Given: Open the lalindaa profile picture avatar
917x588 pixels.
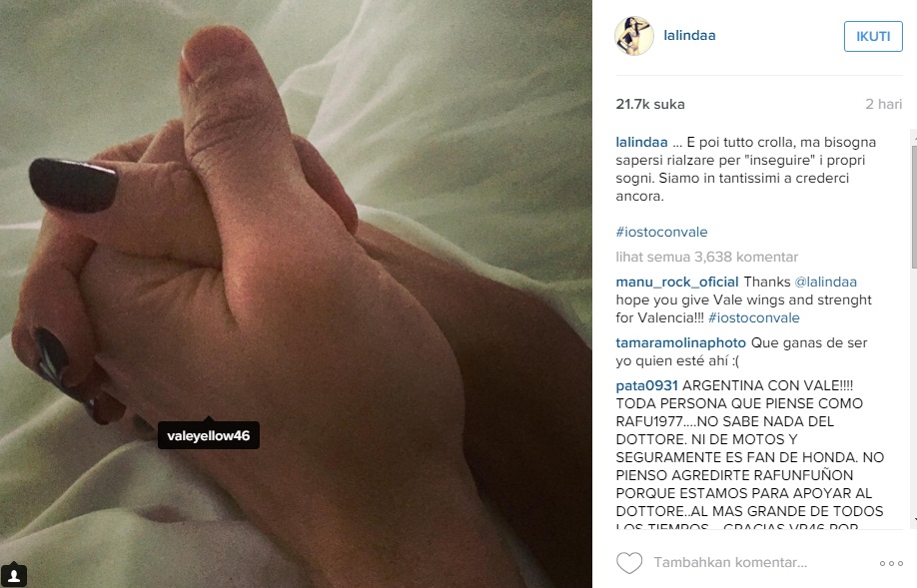Looking at the screenshot, I should click(634, 36).
